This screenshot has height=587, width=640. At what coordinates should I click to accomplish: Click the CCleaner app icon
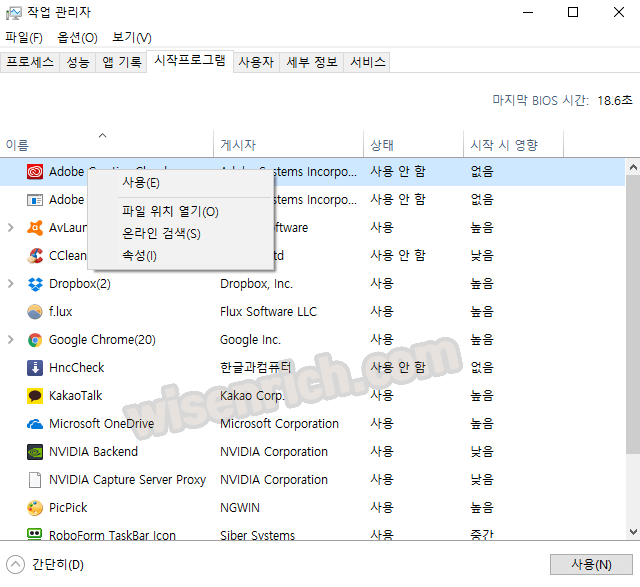click(x=35, y=256)
